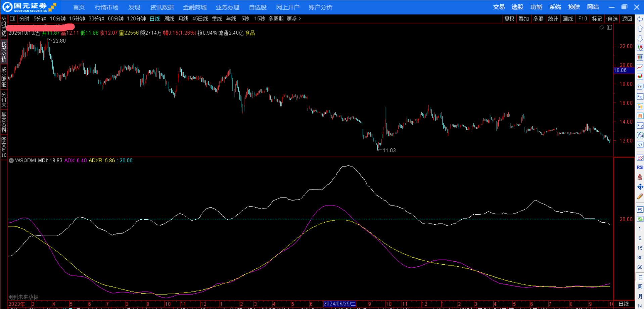Open the F10 company info icon in sidebar
The height and width of the screenshot is (309, 644).
click(640, 97)
